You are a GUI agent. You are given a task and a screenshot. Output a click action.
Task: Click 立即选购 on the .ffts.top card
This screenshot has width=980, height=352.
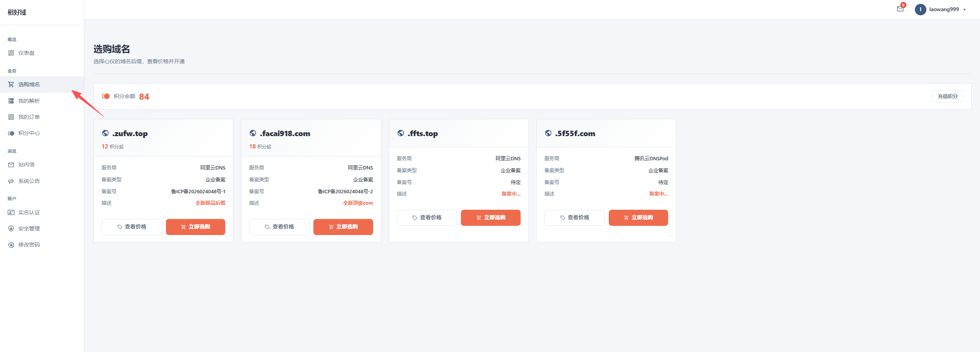tap(490, 217)
